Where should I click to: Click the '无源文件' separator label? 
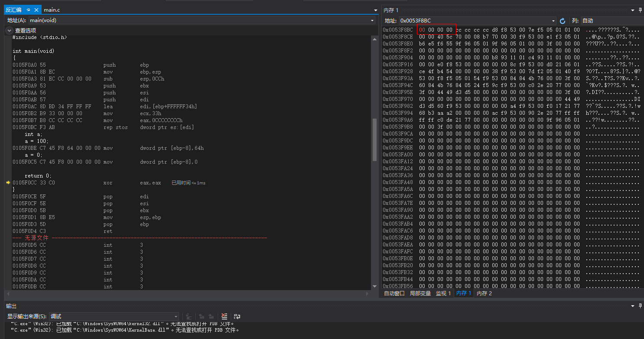(37, 238)
